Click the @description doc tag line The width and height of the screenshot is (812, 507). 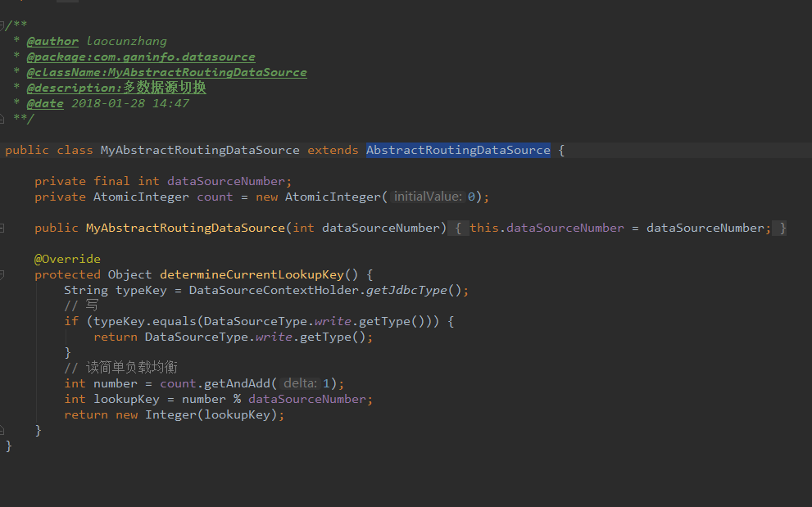pos(116,88)
